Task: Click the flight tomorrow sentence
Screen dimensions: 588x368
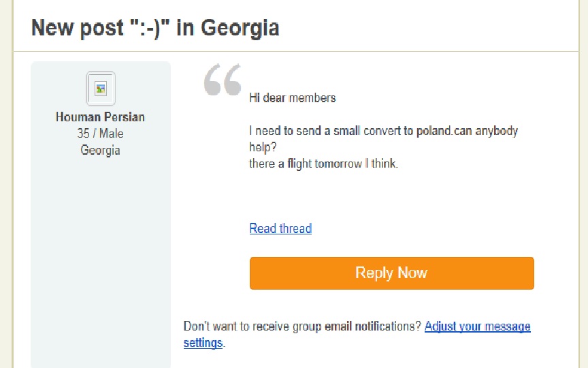Action: point(323,164)
